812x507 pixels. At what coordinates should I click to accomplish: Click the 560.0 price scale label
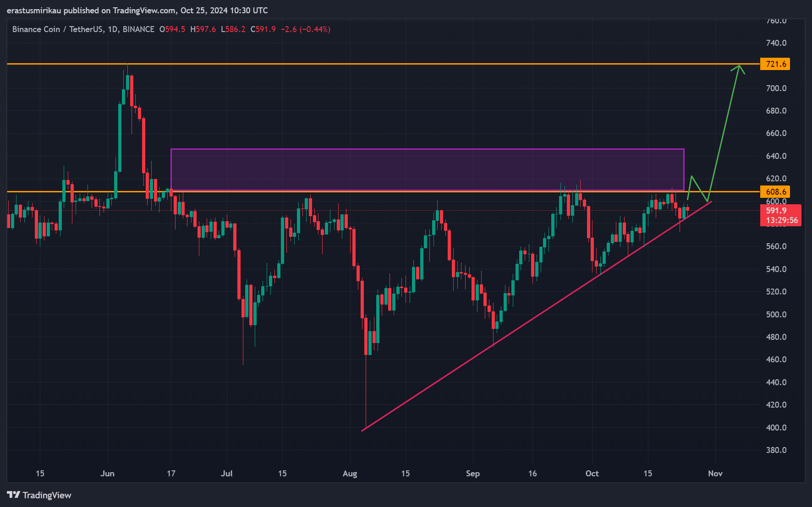(776, 246)
